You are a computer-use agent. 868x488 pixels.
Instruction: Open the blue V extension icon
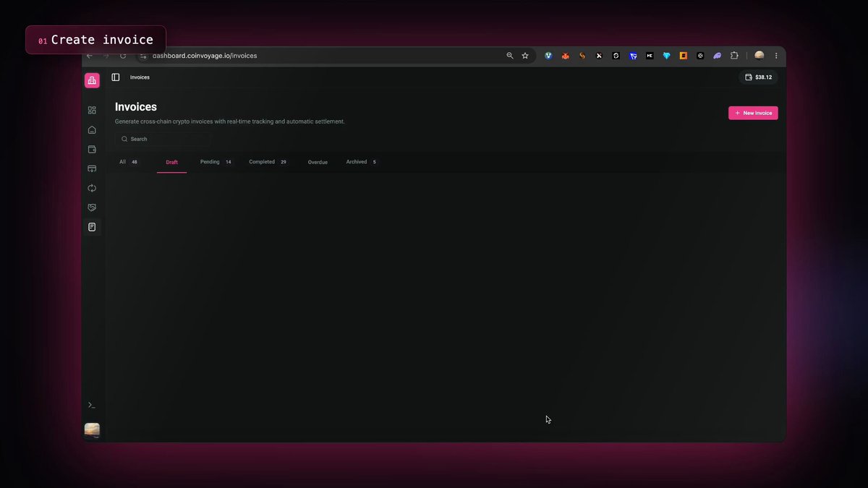click(x=548, y=56)
